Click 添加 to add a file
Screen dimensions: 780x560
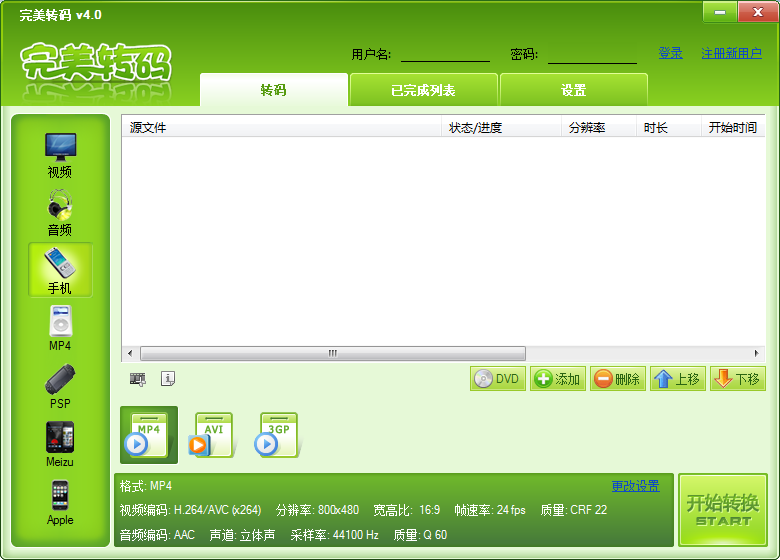pyautogui.click(x=558, y=379)
